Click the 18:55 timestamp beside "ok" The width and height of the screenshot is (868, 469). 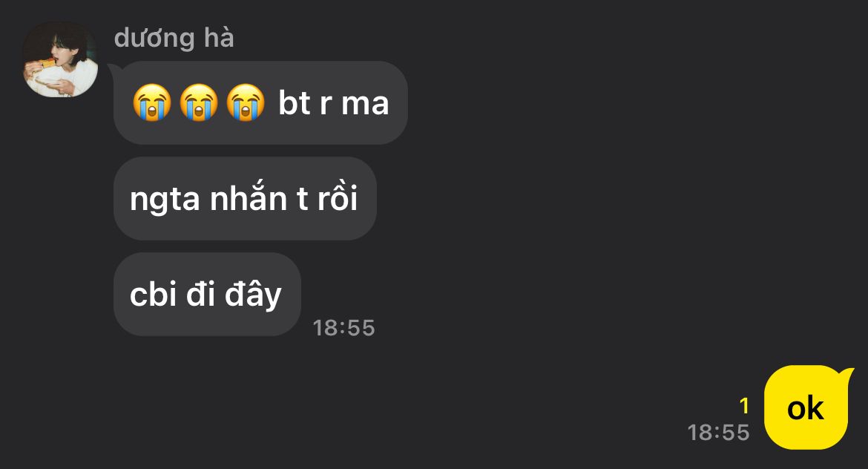[719, 433]
